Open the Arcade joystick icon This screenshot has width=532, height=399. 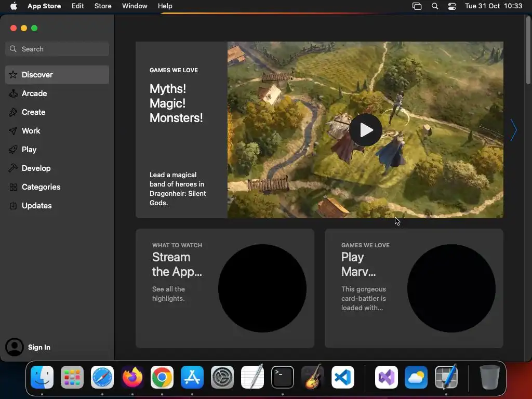(13, 94)
